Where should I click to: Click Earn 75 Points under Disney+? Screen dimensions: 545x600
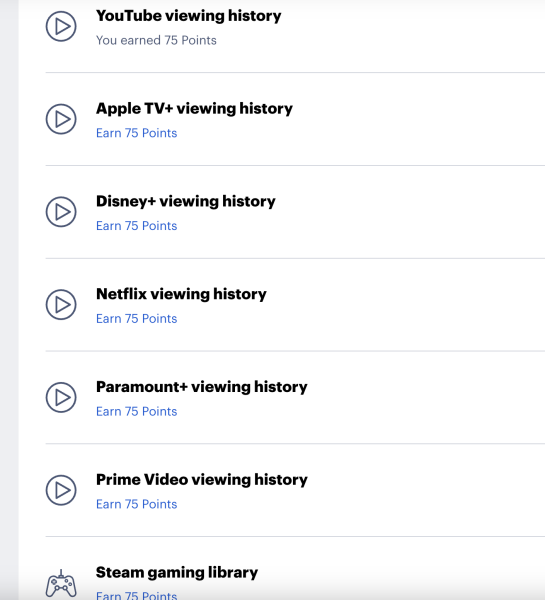click(x=137, y=226)
